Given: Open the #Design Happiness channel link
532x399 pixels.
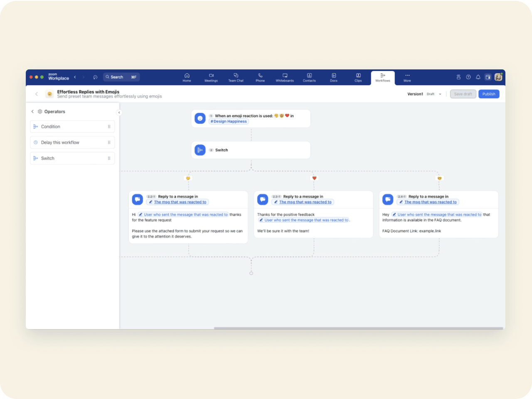Looking at the screenshot, I should 229,121.
